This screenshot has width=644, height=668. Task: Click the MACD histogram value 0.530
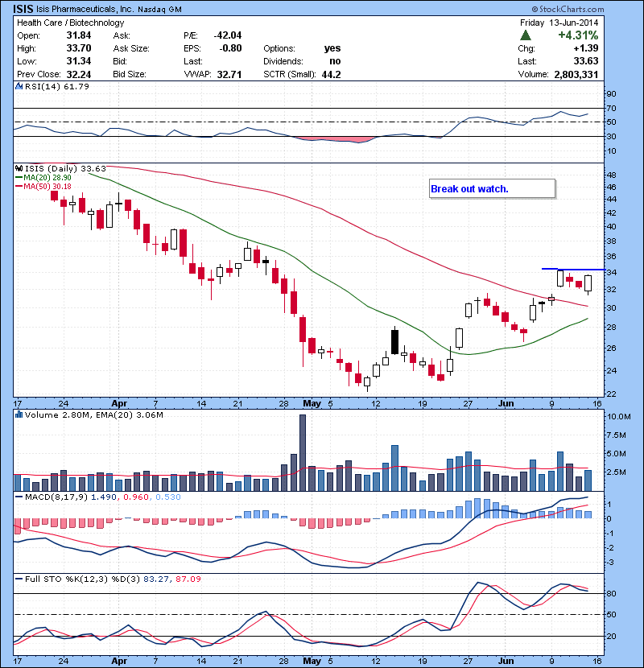(168, 497)
